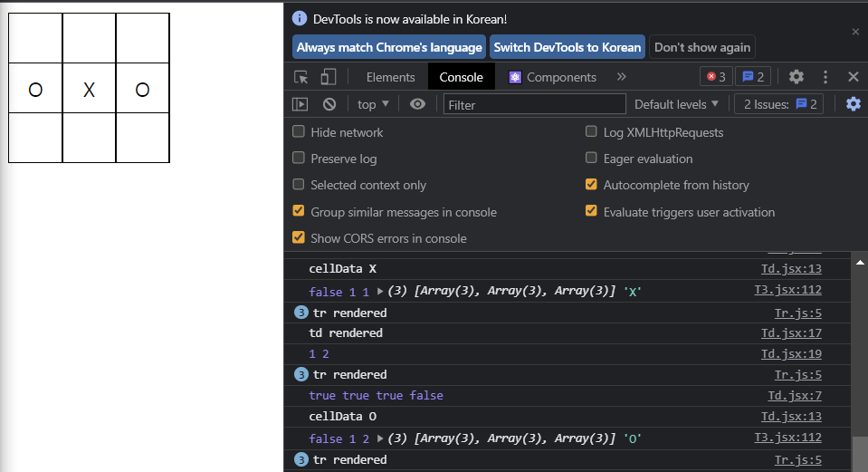Click Always match Chrome's language
This screenshot has height=472, width=868.
pyautogui.click(x=389, y=47)
